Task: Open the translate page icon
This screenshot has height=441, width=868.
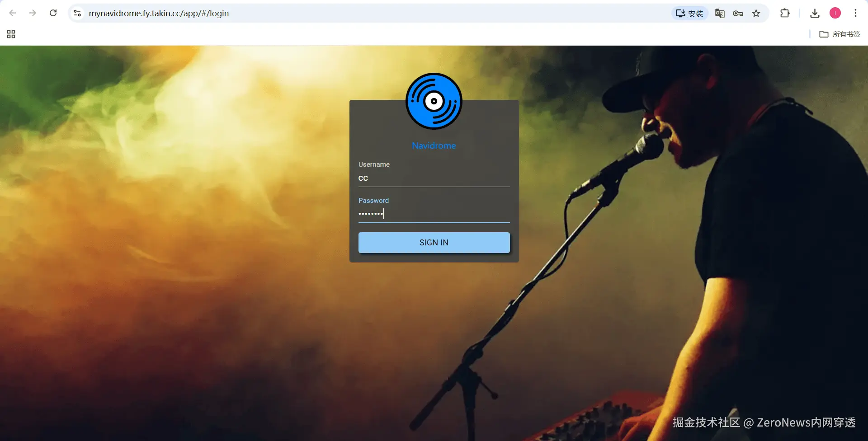Action: (720, 13)
